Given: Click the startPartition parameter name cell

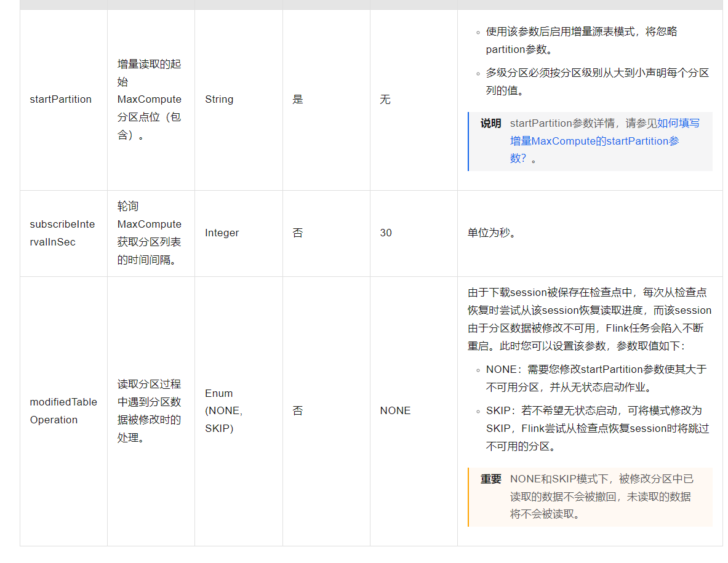Looking at the screenshot, I should pyautogui.click(x=61, y=99).
